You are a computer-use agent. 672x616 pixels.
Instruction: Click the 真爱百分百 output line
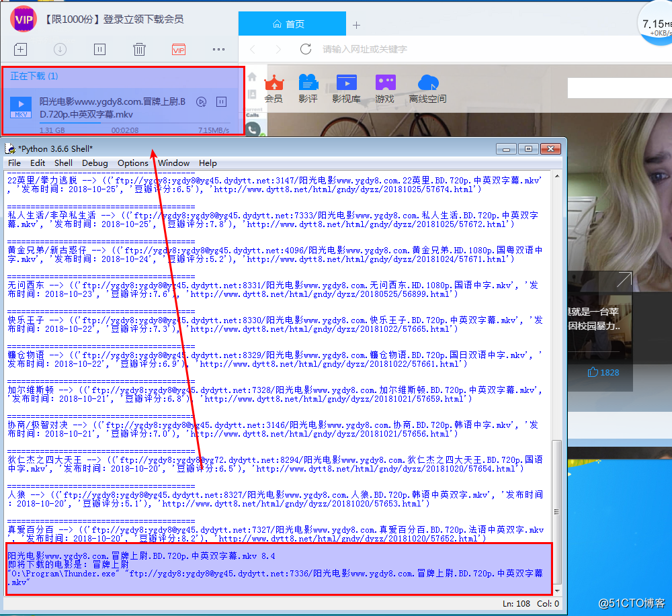276,534
